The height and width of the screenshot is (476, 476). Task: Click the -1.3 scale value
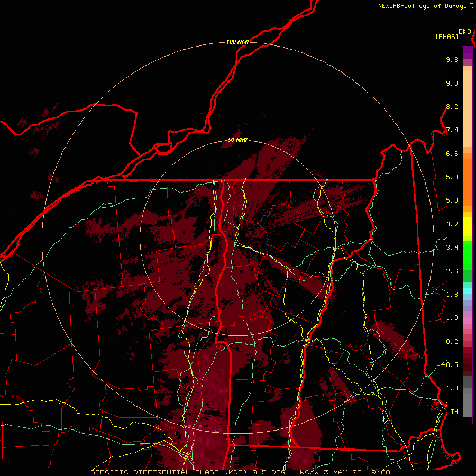450,388
